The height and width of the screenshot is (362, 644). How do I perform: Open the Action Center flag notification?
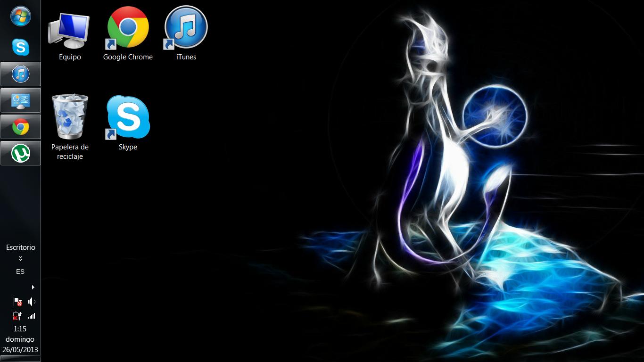coord(18,302)
